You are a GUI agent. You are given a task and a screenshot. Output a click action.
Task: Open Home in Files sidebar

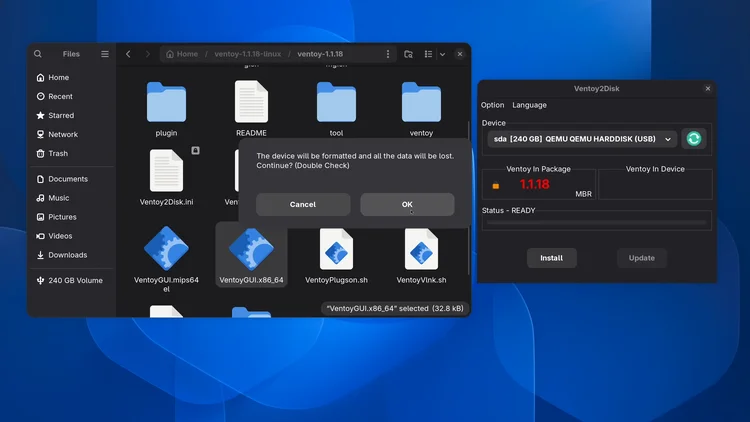pyautogui.click(x=72, y=78)
